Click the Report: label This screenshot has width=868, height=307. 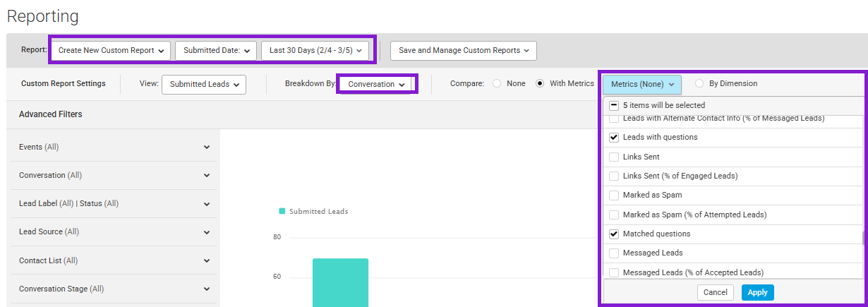(34, 50)
